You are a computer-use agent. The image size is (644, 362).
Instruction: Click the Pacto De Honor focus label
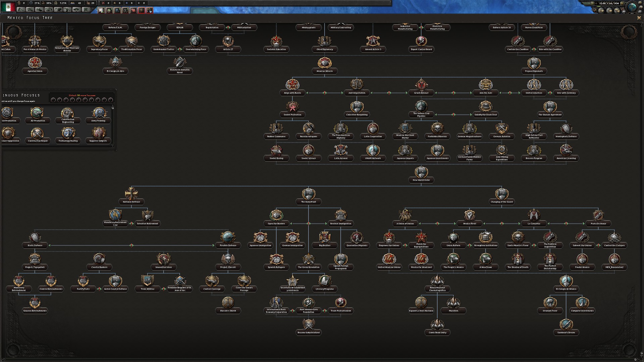598,224
